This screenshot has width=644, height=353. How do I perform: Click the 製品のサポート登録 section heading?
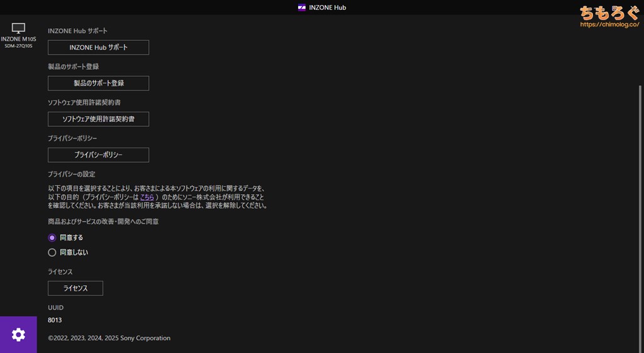(74, 67)
